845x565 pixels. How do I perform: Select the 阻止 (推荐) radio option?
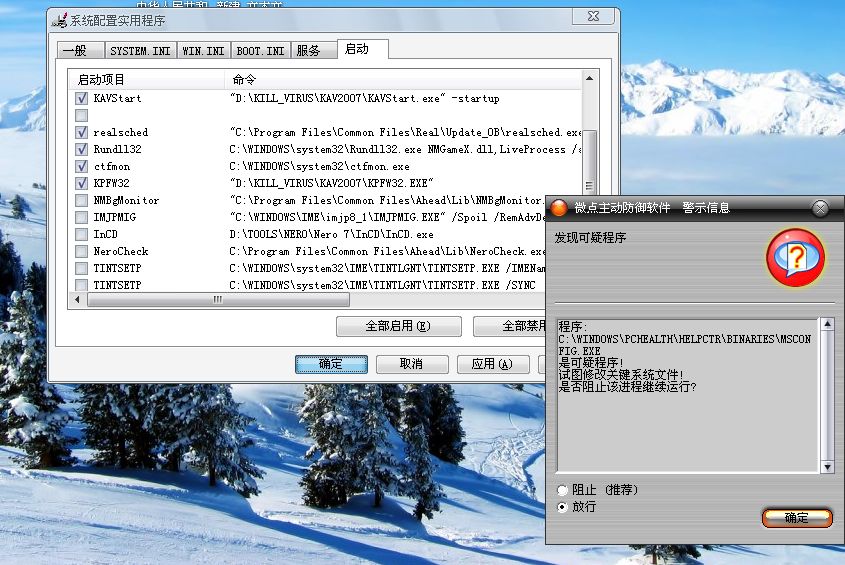563,490
